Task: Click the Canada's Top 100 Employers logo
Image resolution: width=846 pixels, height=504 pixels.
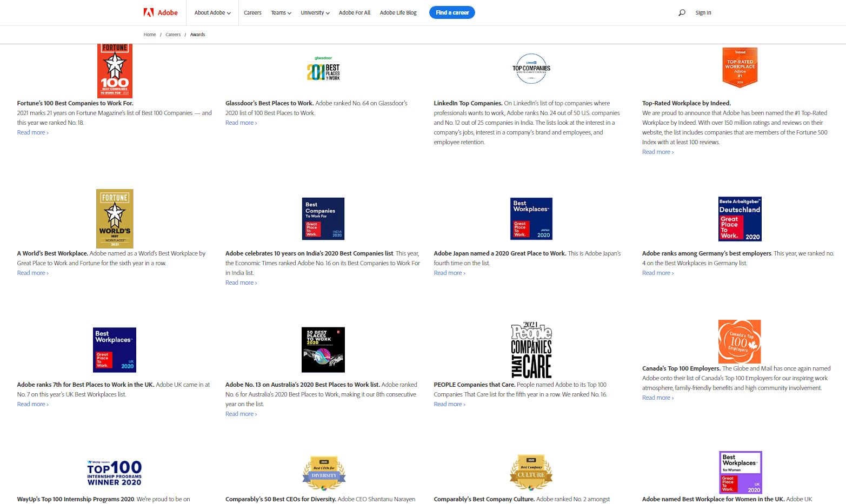Action: [740, 341]
